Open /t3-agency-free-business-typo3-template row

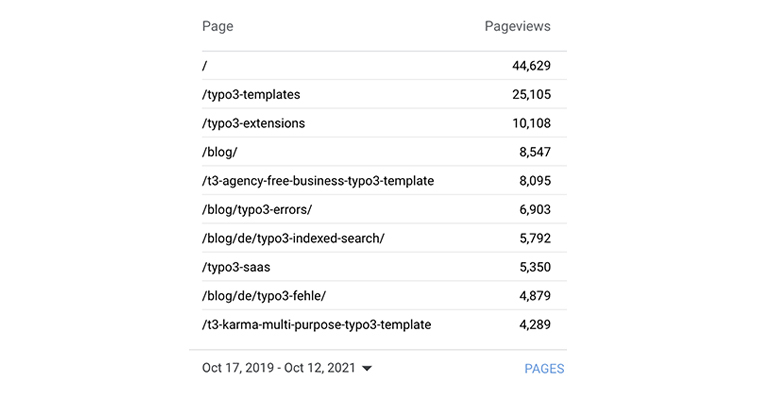[x=384, y=181]
